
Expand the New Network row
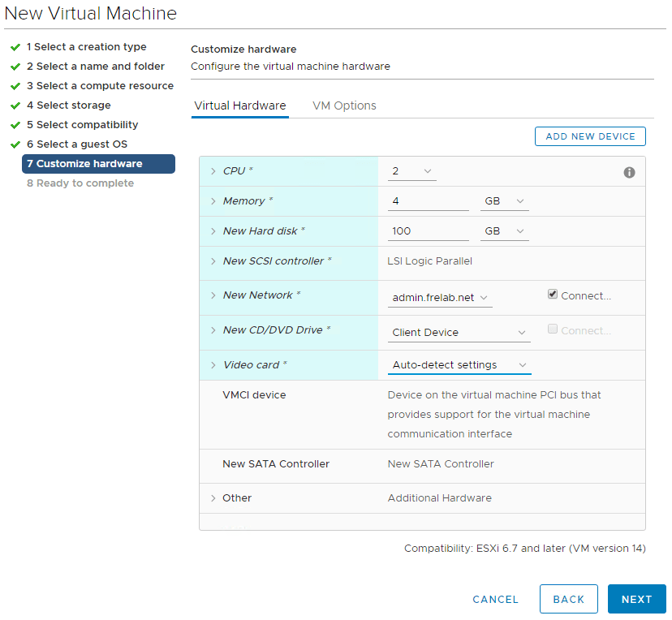pos(213,295)
